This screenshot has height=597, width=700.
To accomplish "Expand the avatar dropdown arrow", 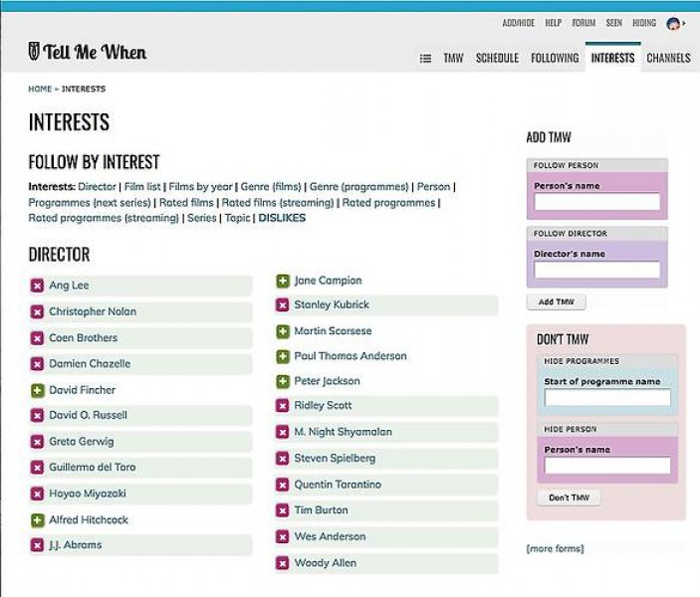I will (686, 24).
